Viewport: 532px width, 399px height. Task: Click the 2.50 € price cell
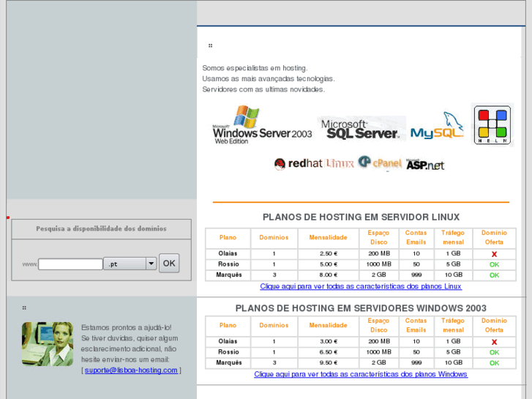(328, 253)
